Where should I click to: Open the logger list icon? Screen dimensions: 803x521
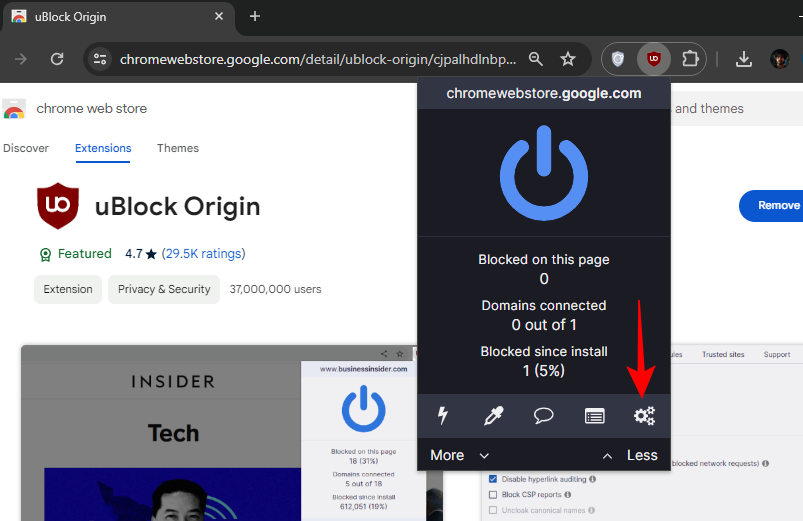594,416
